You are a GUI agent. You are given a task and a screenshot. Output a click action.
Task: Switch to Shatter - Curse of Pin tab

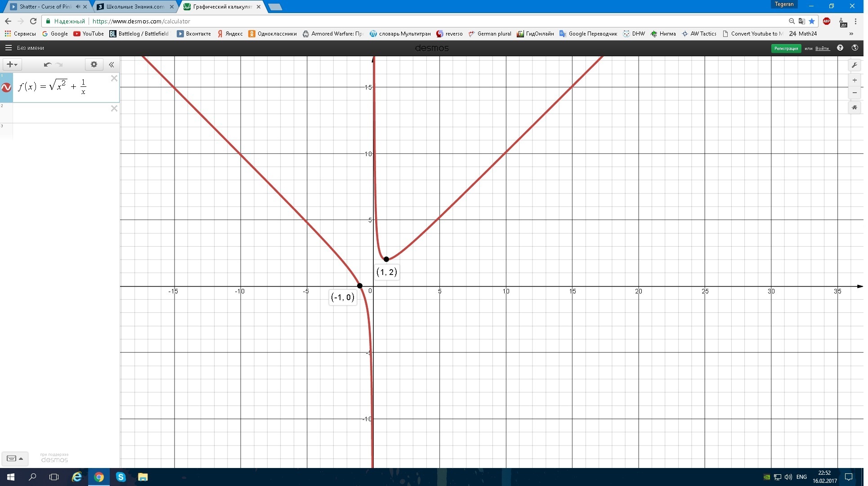pyautogui.click(x=45, y=7)
